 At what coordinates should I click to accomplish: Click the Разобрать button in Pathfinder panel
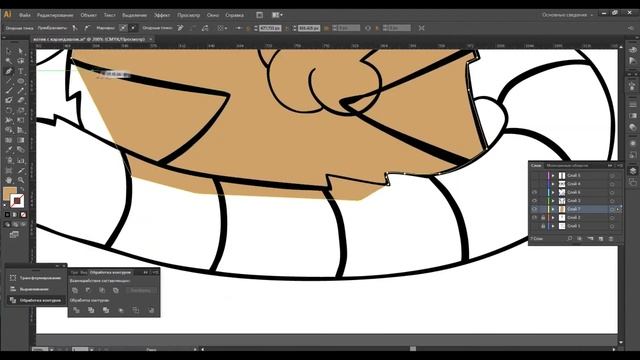tap(141, 290)
